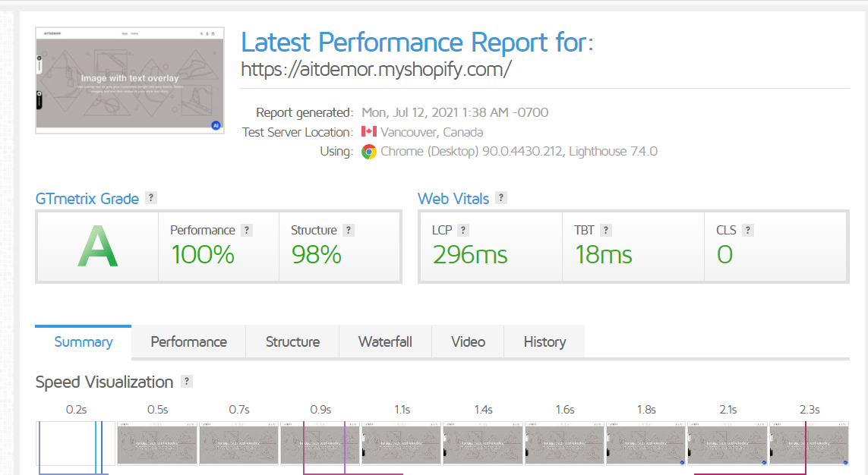Screen dimensions: 868x475
Task: Select the 0.9s filmstrip frame
Action: [320, 443]
